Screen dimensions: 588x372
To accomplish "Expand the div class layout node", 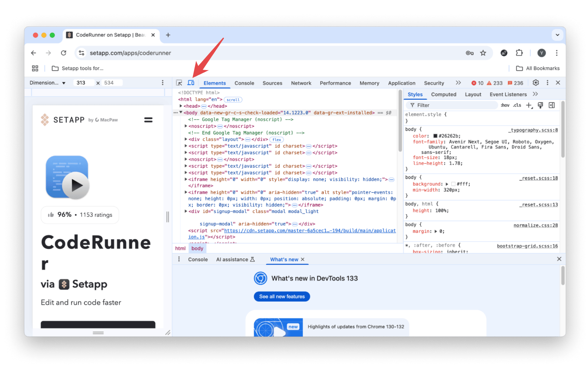I will click(186, 139).
